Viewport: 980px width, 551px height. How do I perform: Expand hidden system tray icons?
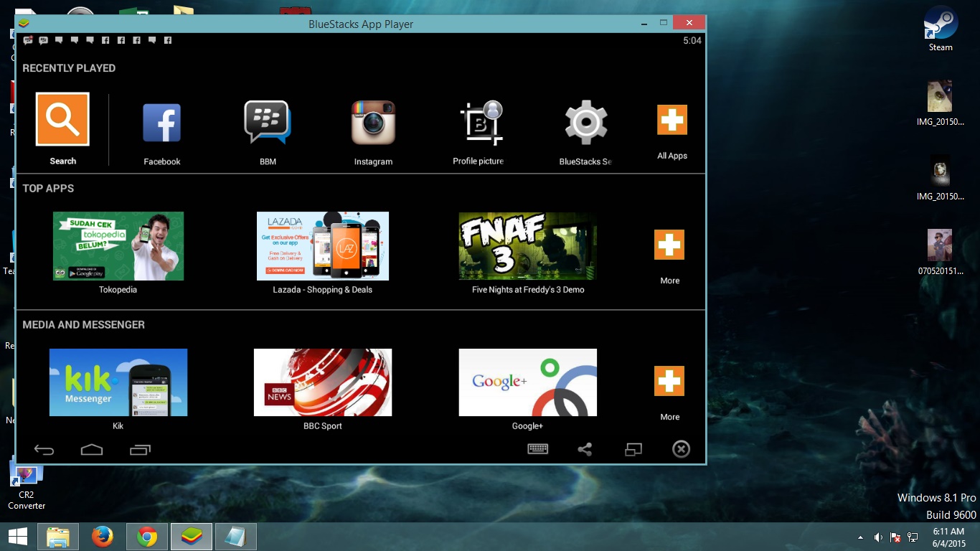[x=860, y=537]
